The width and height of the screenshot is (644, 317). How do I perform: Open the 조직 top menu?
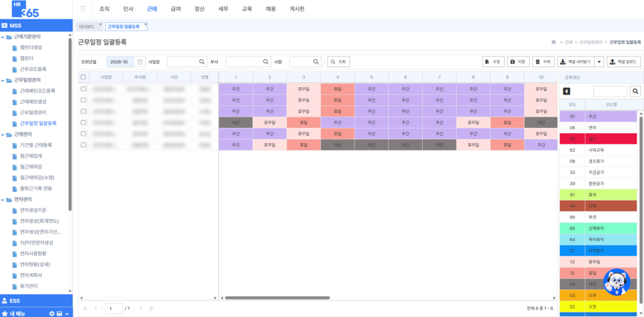click(104, 9)
